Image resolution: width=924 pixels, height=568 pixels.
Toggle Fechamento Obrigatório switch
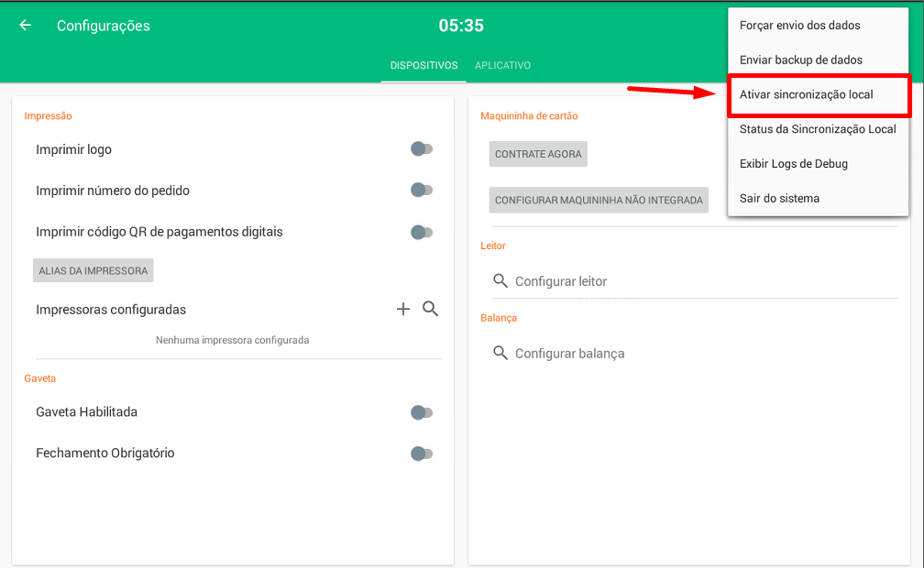tap(422, 453)
